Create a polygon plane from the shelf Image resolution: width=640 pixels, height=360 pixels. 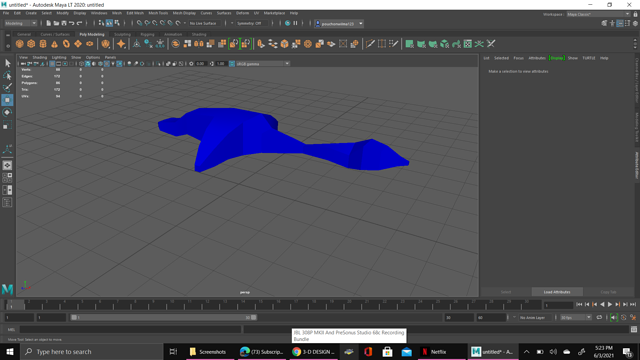pos(78,44)
